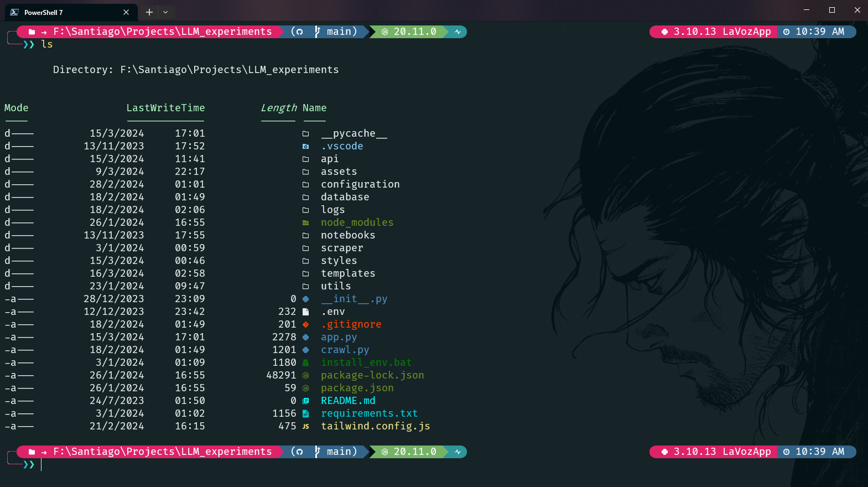Click the folder icon beside templates
This screenshot has height=487, width=868.
pos(305,273)
